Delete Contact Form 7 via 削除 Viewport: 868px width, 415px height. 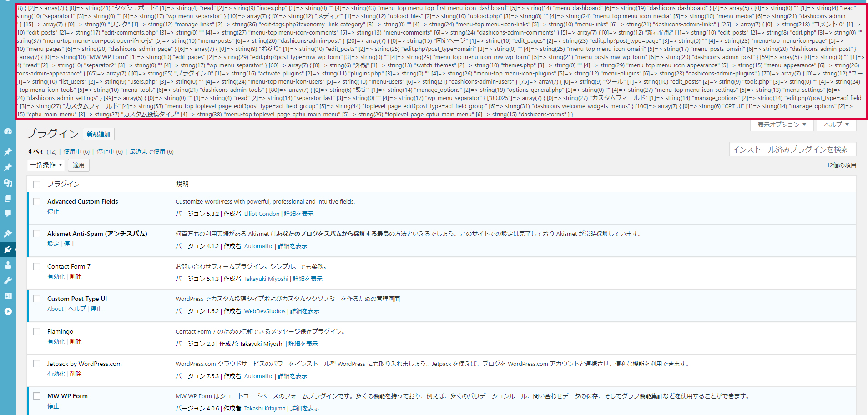[x=76, y=277]
